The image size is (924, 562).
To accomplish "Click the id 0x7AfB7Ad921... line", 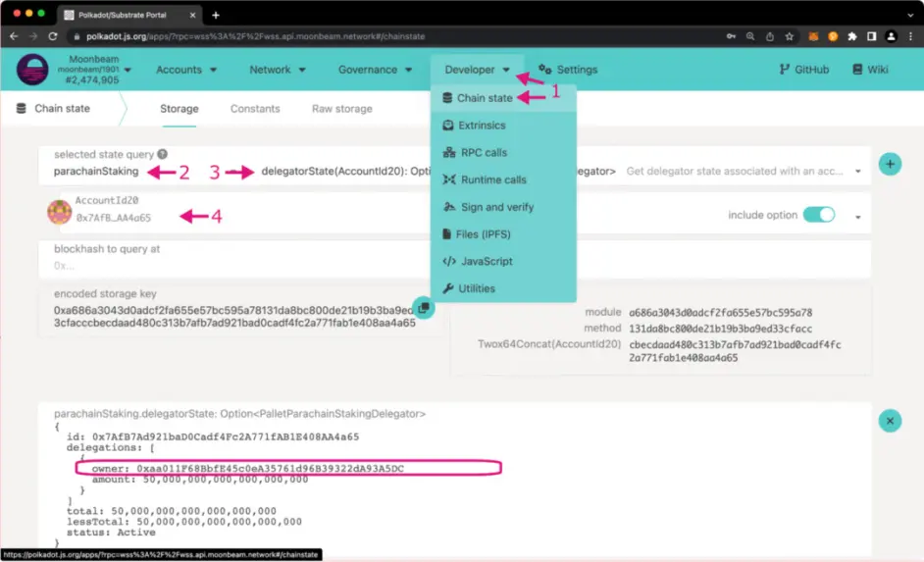I will (x=213, y=436).
